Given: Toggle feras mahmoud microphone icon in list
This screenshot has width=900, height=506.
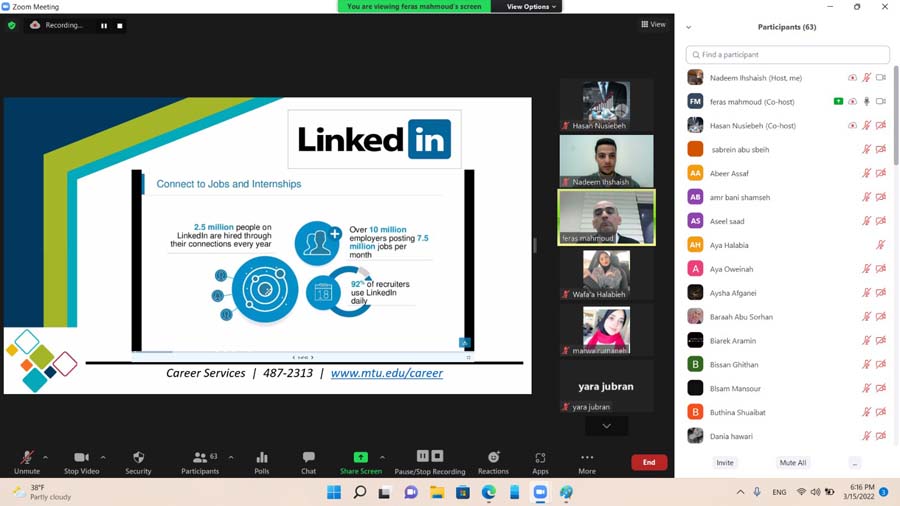Looking at the screenshot, I should click(867, 102).
